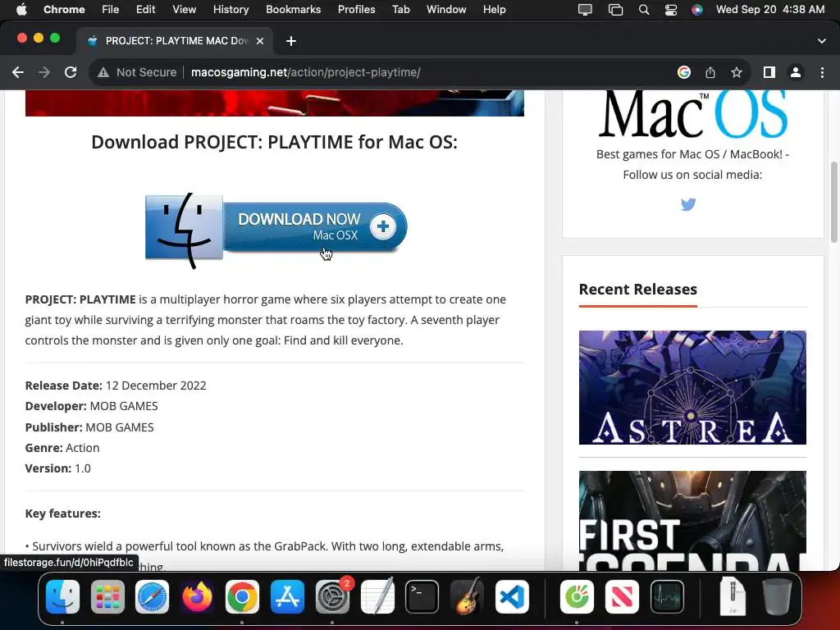Close the PROJECT: PLAYTIME tab
The image size is (840, 630).
[260, 41]
